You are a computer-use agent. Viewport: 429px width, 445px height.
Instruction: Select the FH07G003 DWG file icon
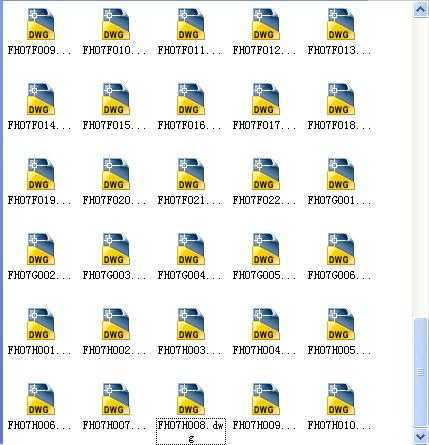116,249
